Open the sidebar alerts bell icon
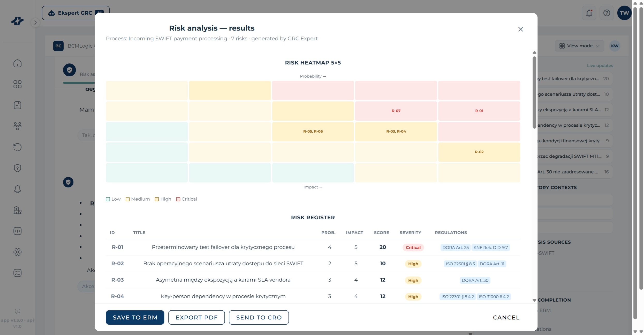The width and height of the screenshot is (644, 335). pyautogui.click(x=17, y=189)
